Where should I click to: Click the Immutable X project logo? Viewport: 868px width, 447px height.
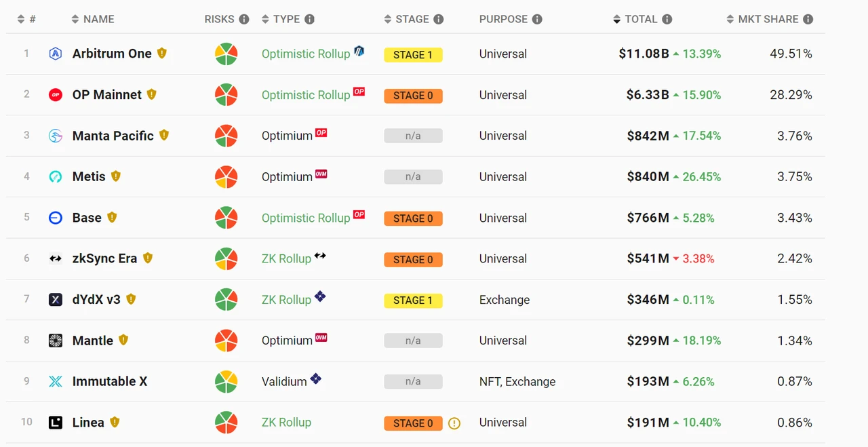[x=56, y=381]
